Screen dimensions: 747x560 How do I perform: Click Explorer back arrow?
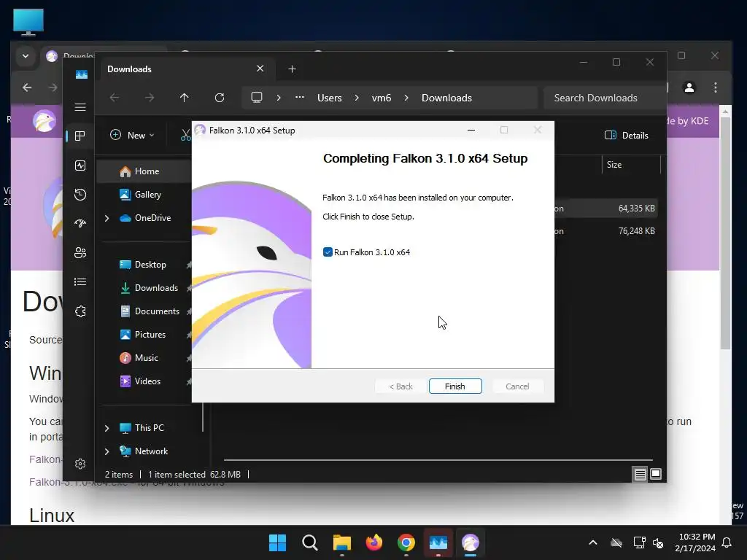tap(115, 98)
